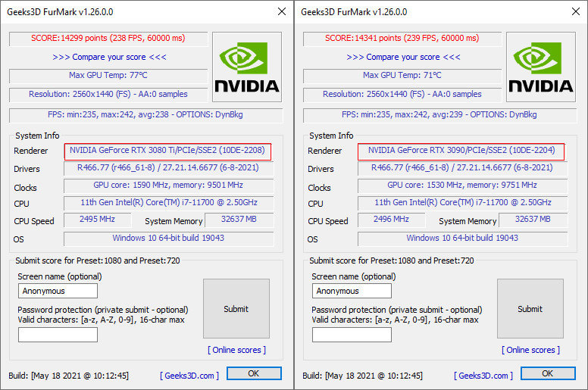This screenshot has height=390, width=588.
Task: Focus the Anonymous screen name field, right window
Action: click(x=352, y=291)
